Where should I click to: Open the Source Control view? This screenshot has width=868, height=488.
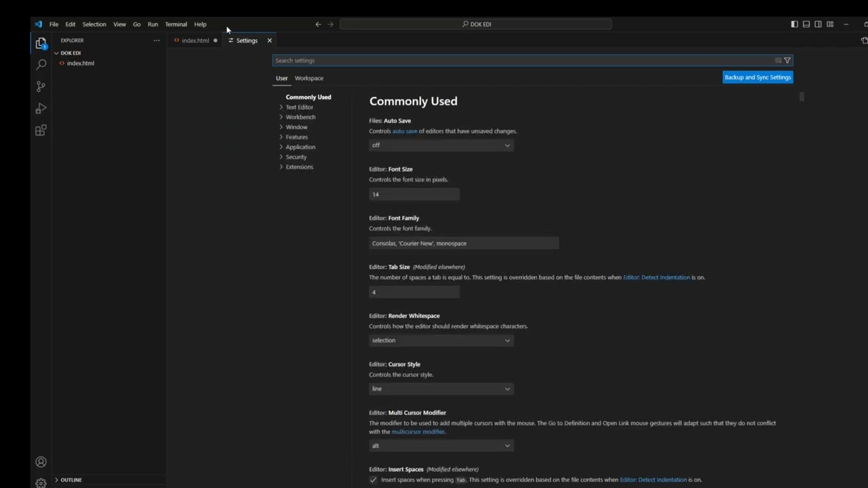click(41, 87)
